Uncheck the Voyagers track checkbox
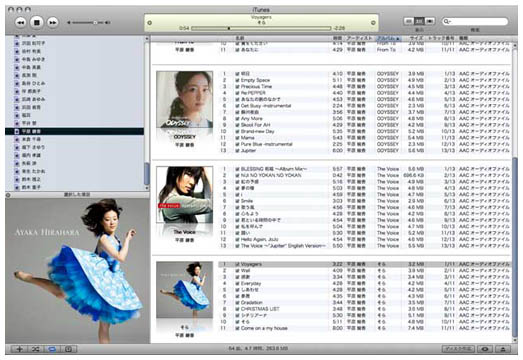Viewport: 523px width, 360px height. (x=237, y=264)
